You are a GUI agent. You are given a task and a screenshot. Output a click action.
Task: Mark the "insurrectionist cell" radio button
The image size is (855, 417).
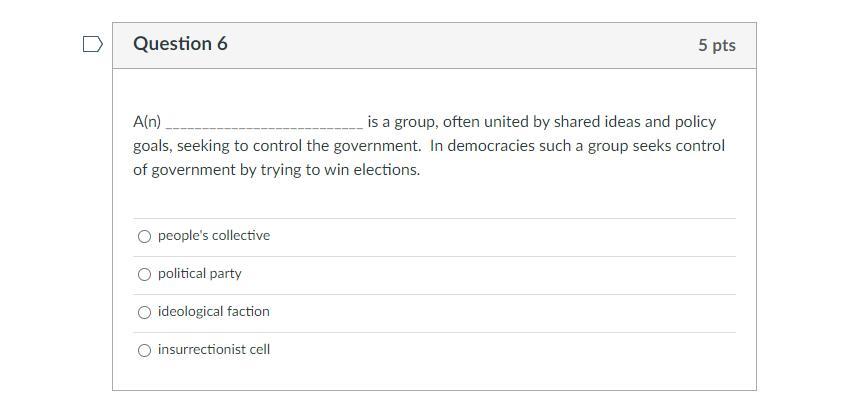point(145,350)
